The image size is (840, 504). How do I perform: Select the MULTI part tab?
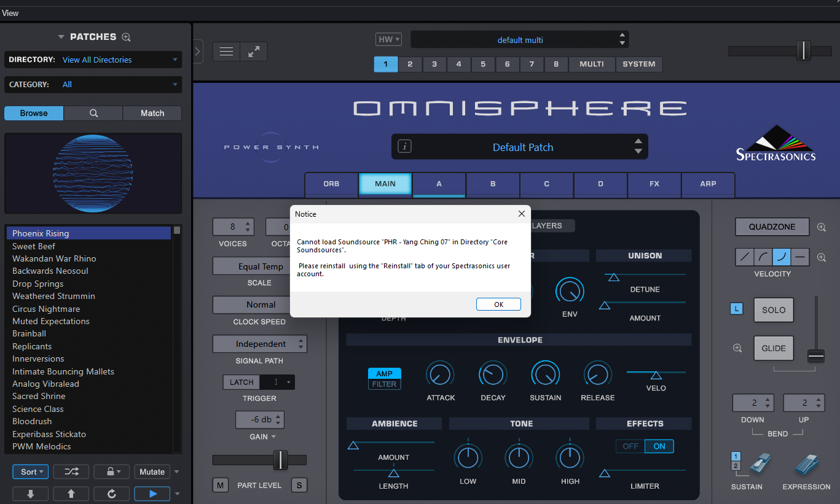591,64
